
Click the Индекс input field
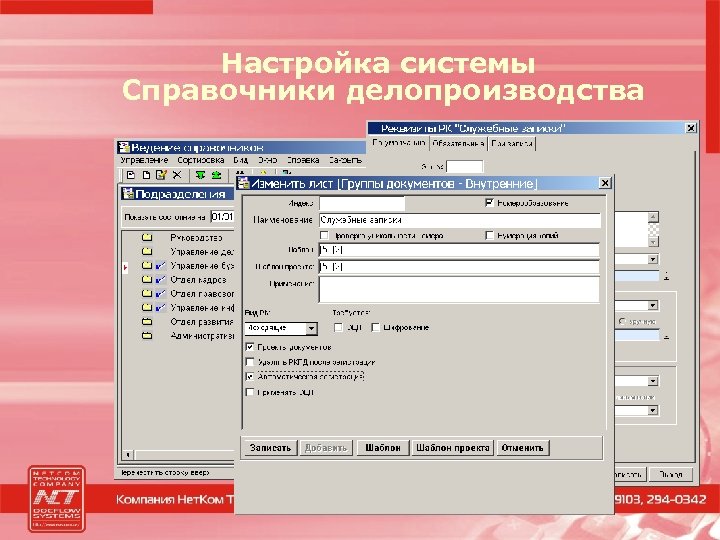pos(362,203)
